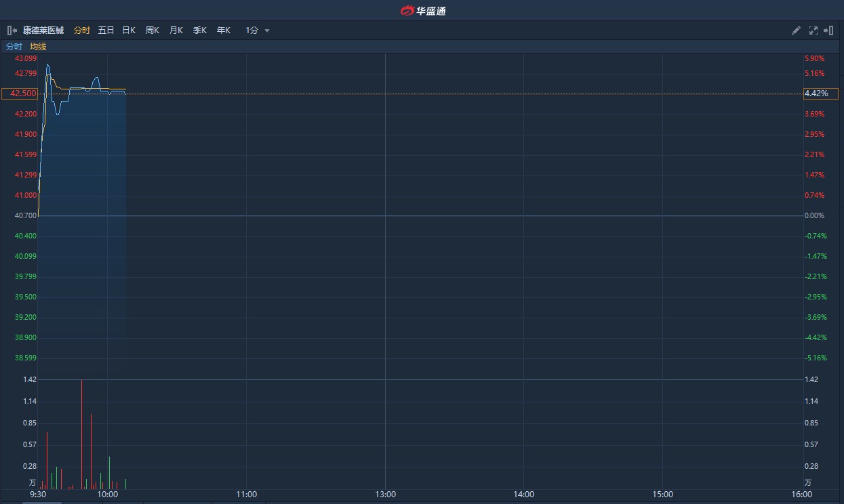Click the highlighted percent label 4.42%
The height and width of the screenshot is (504, 844).
[x=820, y=93]
